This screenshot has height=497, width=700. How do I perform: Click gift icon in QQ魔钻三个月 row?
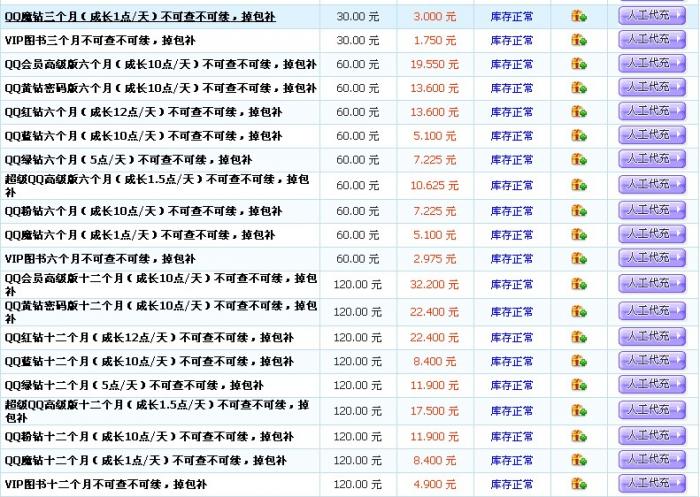[579, 17]
